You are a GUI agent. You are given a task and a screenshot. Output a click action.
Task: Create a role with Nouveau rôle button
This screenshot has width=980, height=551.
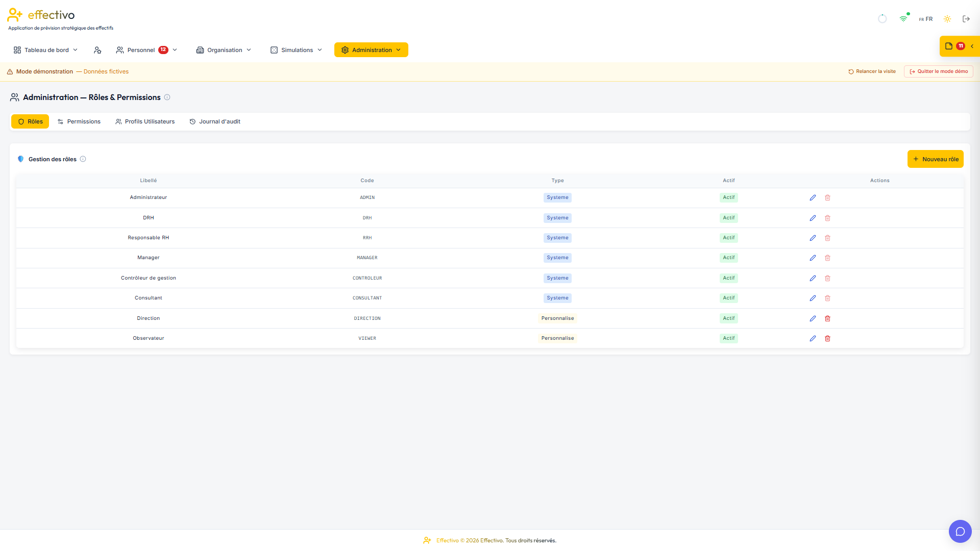point(935,159)
